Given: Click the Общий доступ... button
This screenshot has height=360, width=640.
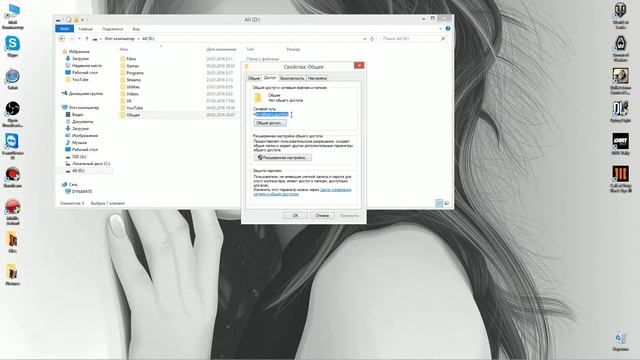Looking at the screenshot, I should [270, 123].
